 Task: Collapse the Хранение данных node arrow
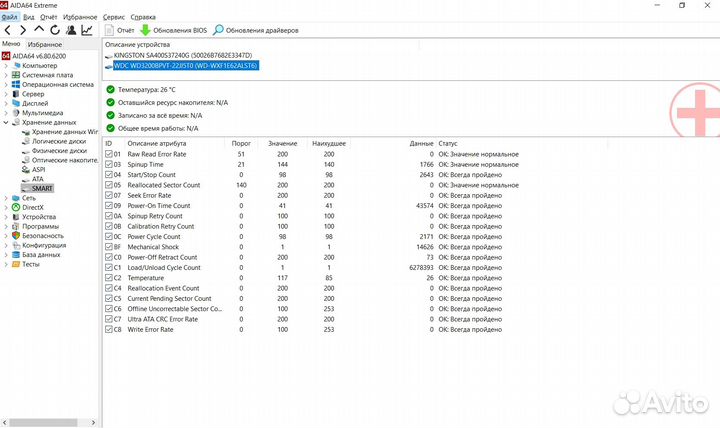(6, 123)
